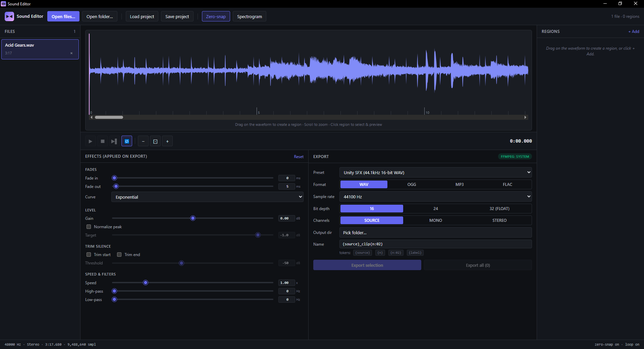Open the Sample rate dropdown

tap(436, 197)
